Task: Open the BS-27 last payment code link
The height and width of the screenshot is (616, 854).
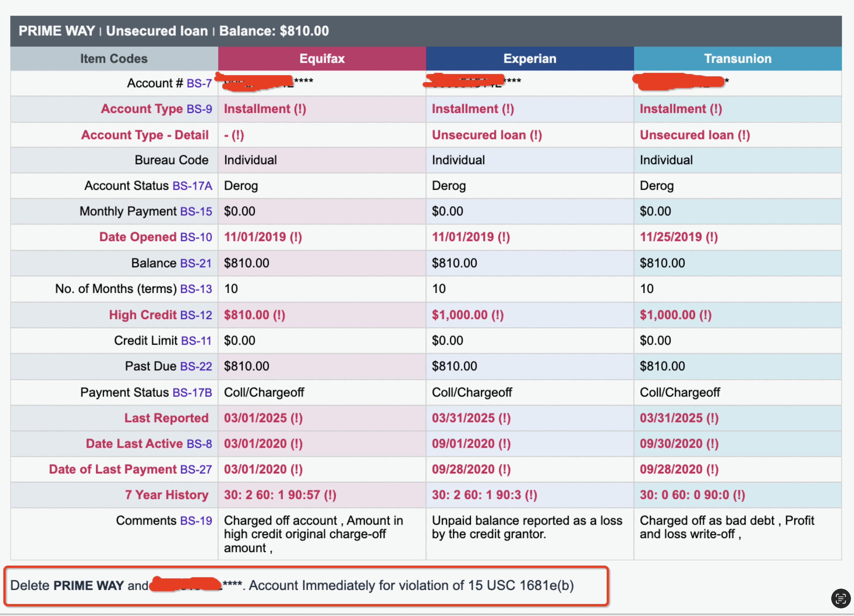Action: tap(196, 469)
